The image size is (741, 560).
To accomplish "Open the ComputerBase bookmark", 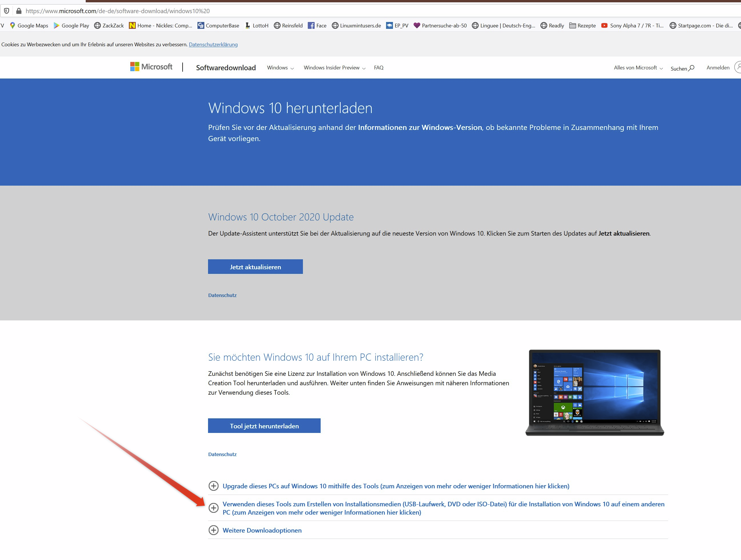I will [x=218, y=25].
